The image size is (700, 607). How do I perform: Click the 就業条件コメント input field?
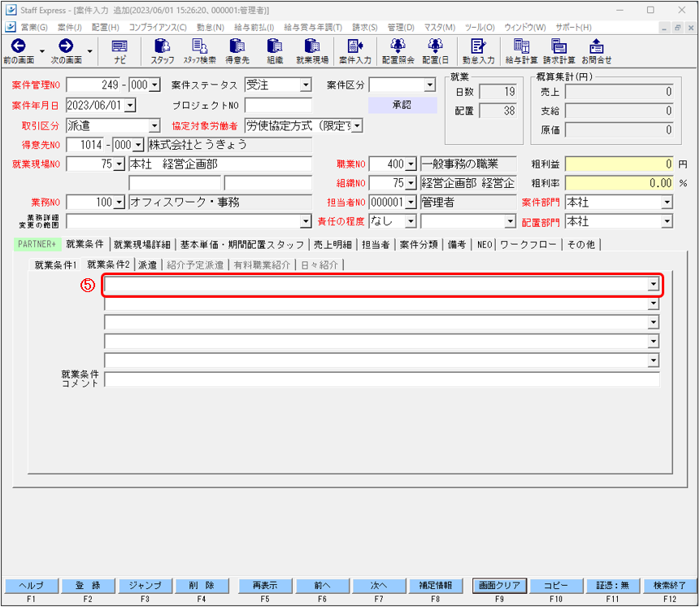pos(381,380)
